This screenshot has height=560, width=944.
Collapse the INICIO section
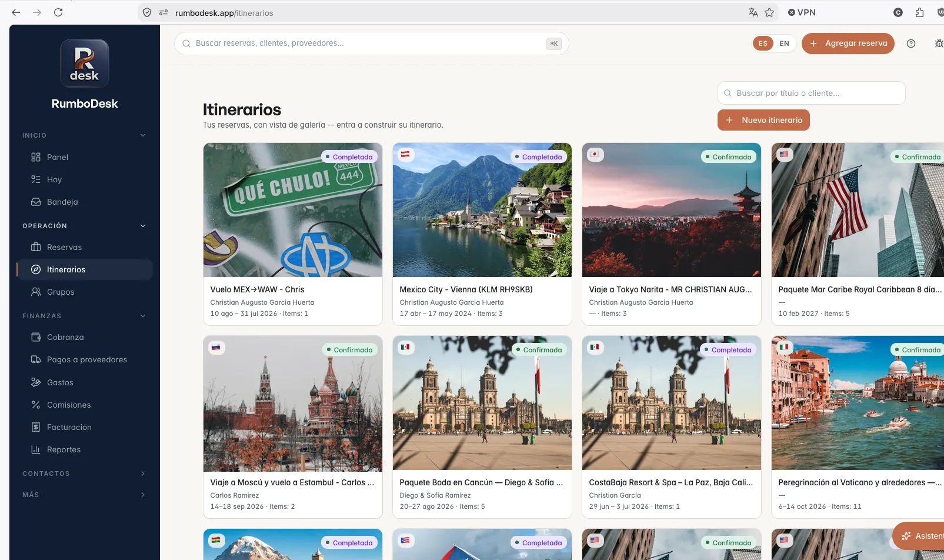143,135
